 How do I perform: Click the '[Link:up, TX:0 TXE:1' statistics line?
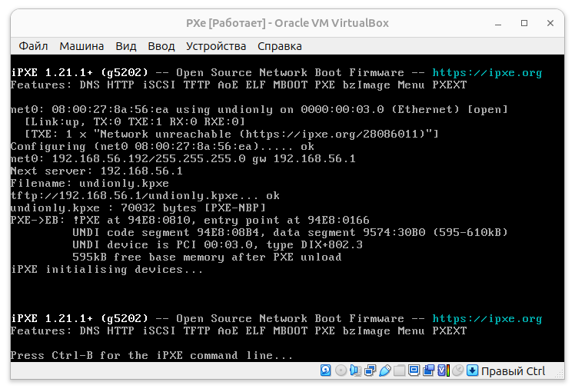pos(135,121)
